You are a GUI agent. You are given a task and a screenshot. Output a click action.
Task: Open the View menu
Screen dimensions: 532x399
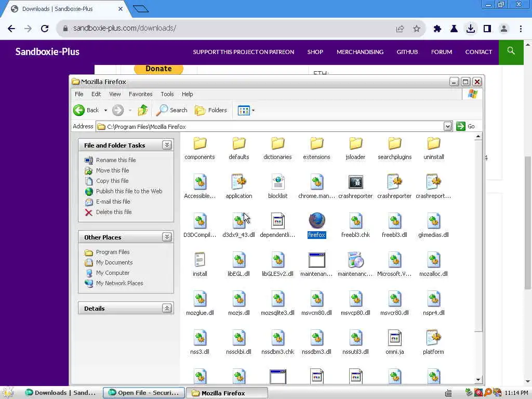[115, 94]
